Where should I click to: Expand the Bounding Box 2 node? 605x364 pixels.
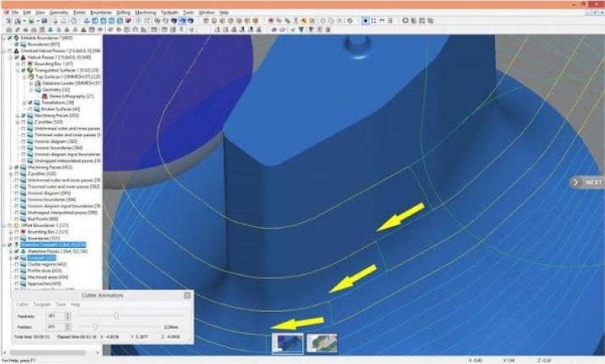coord(11,232)
